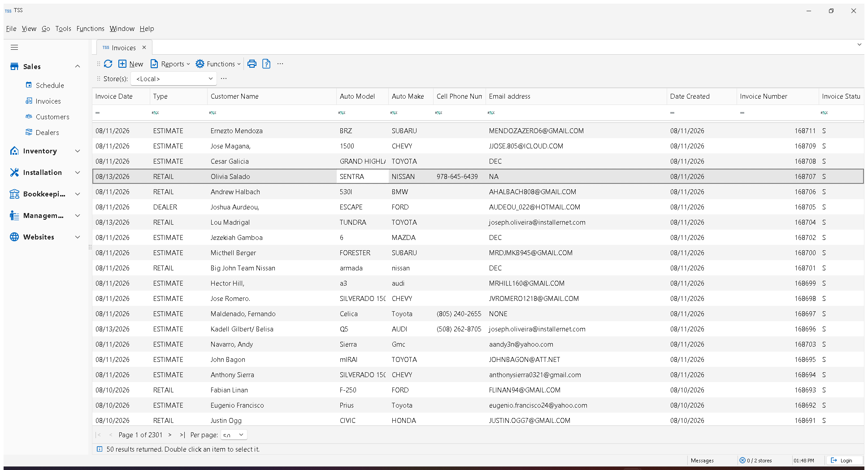The image size is (868, 470).
Task: Print the invoice list
Action: coord(252,64)
